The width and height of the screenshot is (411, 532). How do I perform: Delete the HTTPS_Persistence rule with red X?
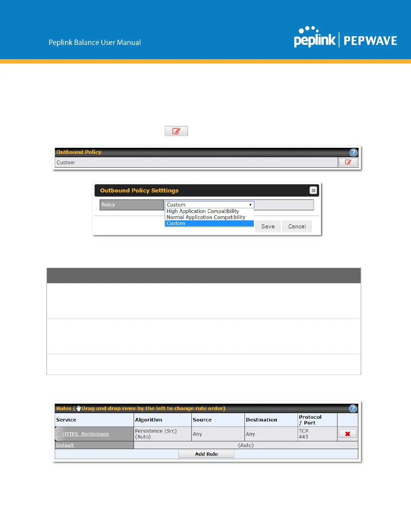pos(348,434)
